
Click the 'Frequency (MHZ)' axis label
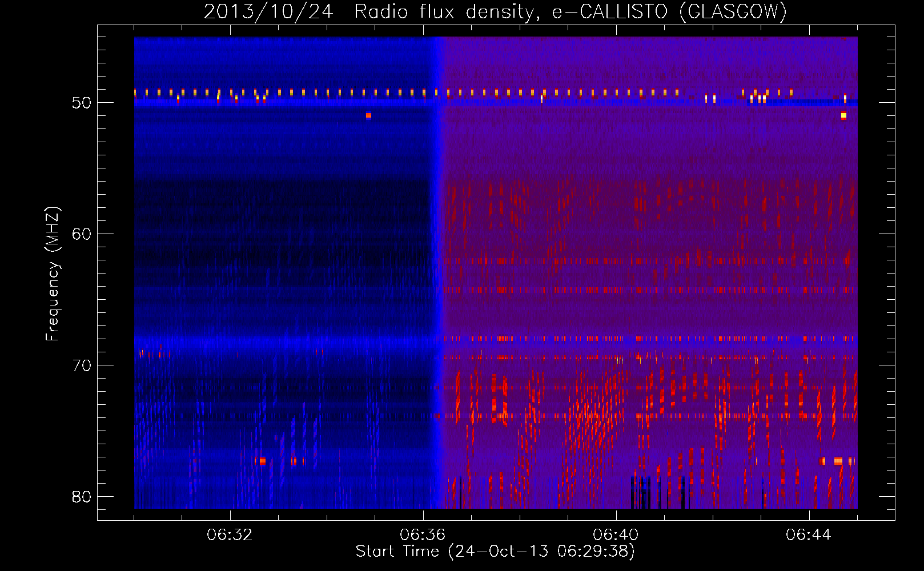(52, 274)
